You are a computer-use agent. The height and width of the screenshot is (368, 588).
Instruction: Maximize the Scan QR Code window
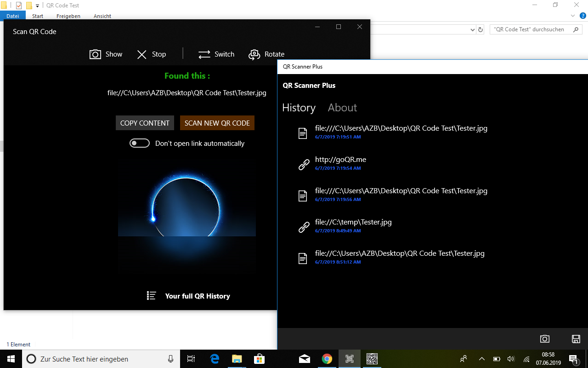[339, 27]
